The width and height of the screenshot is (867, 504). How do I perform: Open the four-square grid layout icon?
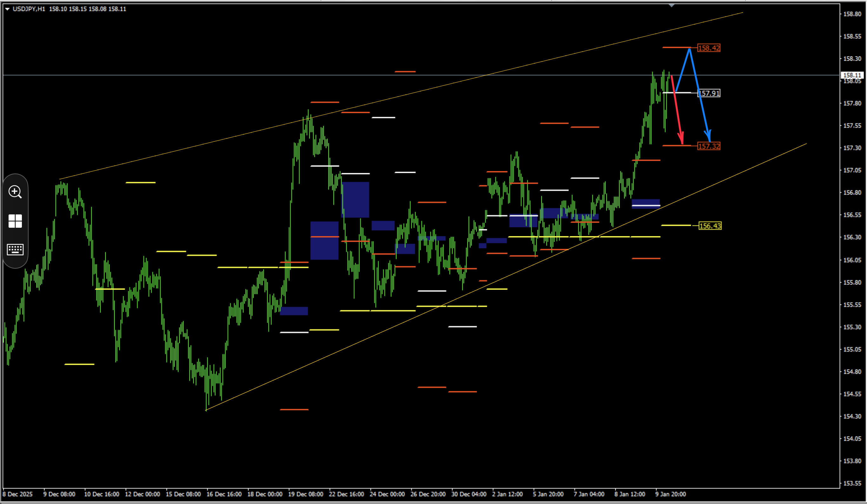coord(15,221)
